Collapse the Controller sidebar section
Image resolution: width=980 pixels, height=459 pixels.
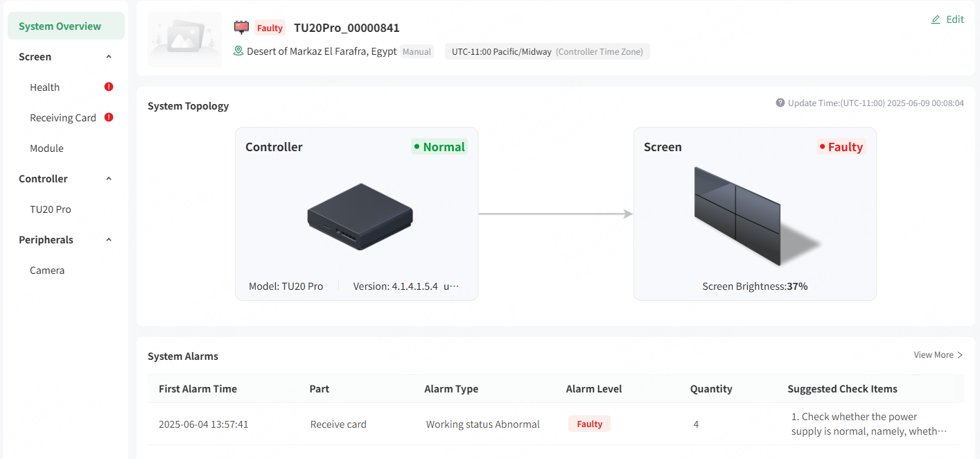[x=109, y=179]
